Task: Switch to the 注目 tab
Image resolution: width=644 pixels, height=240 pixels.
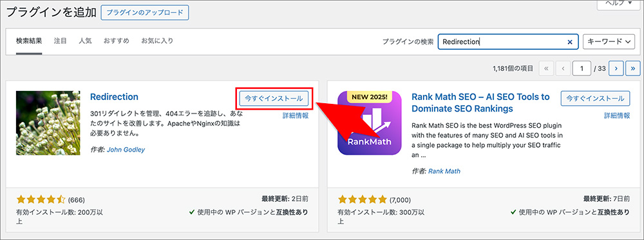Action: [61, 41]
